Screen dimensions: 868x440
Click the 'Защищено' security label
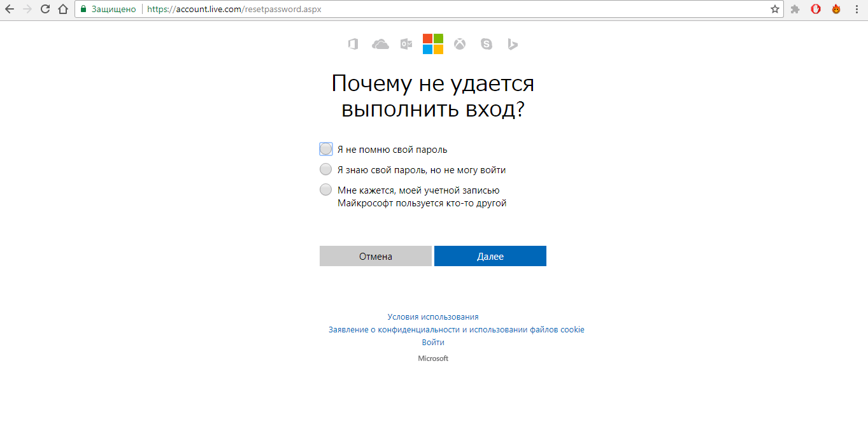113,10
